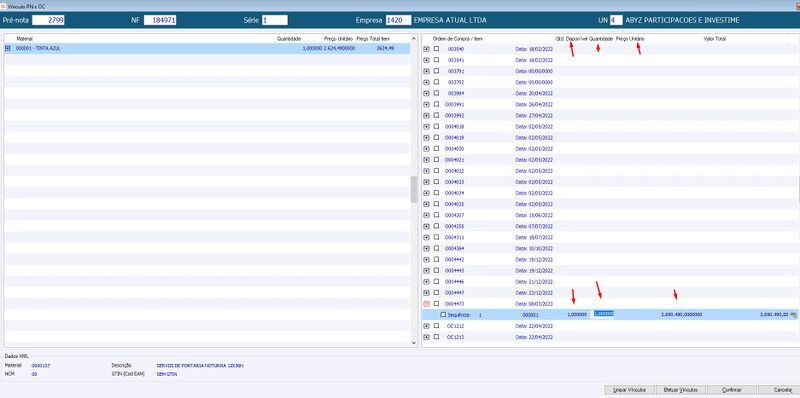The width and height of the screenshot is (800, 398).
Task: Click the 2.690.490,00 total in Sequência row
Action: pos(774,315)
